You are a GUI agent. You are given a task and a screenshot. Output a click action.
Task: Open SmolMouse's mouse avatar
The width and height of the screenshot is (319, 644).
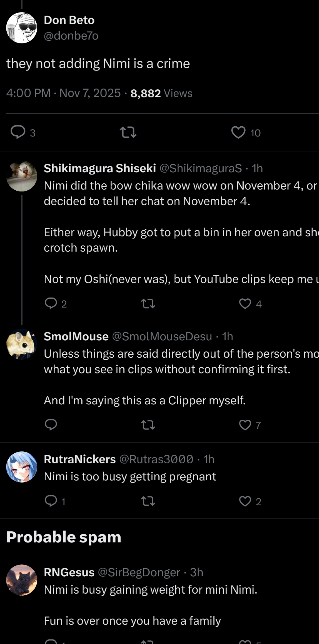click(22, 344)
